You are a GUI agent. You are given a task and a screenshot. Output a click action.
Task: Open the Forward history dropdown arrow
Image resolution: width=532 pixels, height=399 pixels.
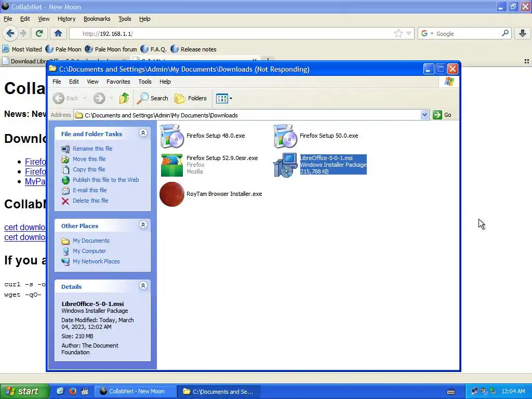click(111, 98)
